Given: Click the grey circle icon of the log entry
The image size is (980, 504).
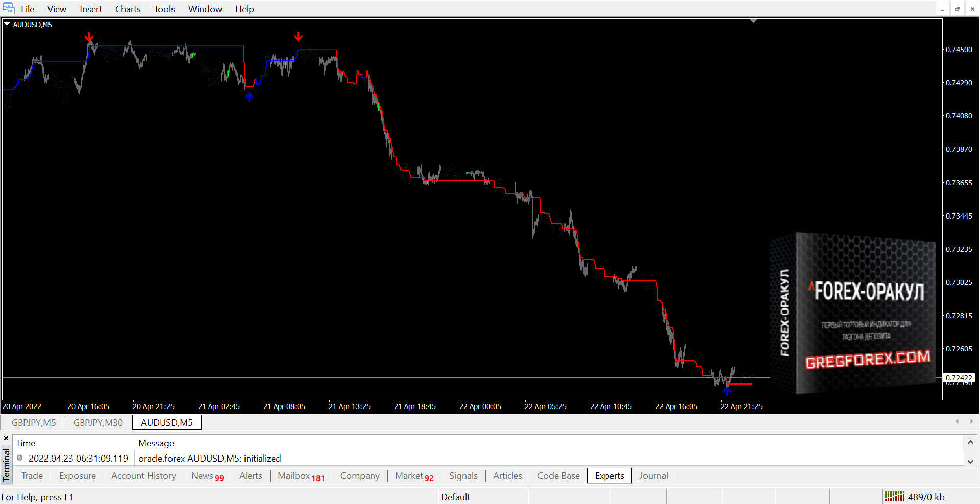Looking at the screenshot, I should [20, 458].
